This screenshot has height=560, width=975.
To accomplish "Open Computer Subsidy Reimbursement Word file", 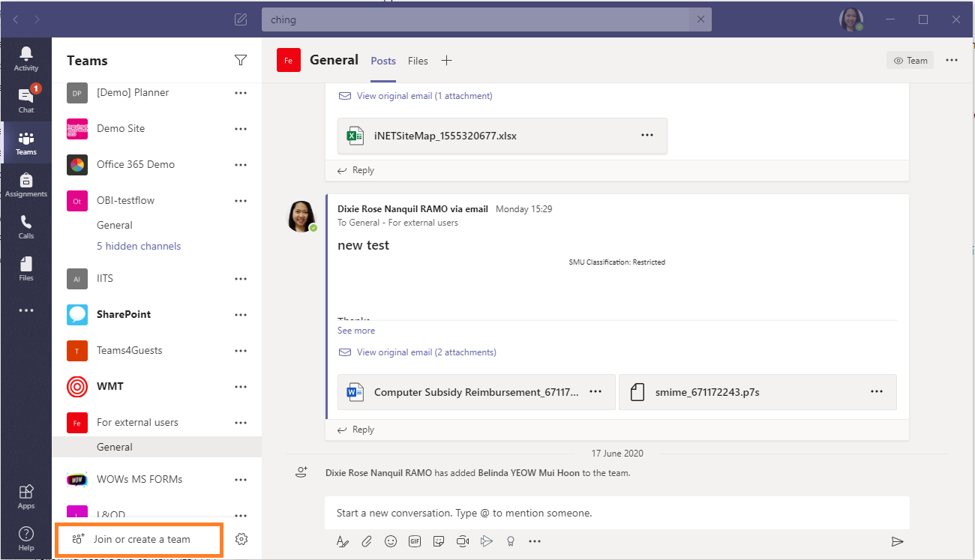I will (x=476, y=392).
